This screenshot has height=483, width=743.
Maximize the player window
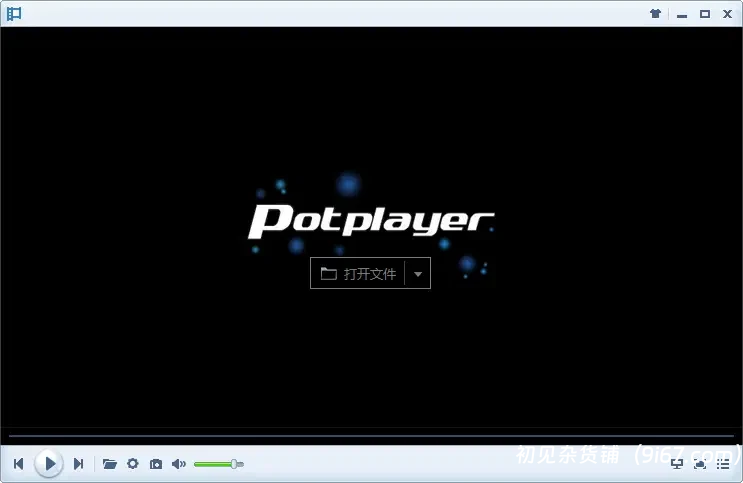704,14
